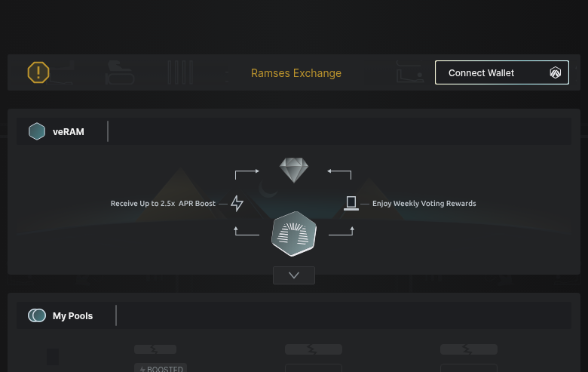Click the BOOSTED badge
The width and height of the screenshot is (588, 372).
[x=161, y=368]
